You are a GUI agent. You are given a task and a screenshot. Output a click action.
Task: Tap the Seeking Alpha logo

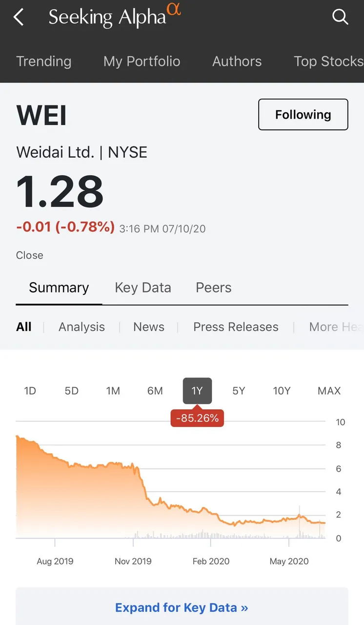tap(114, 17)
